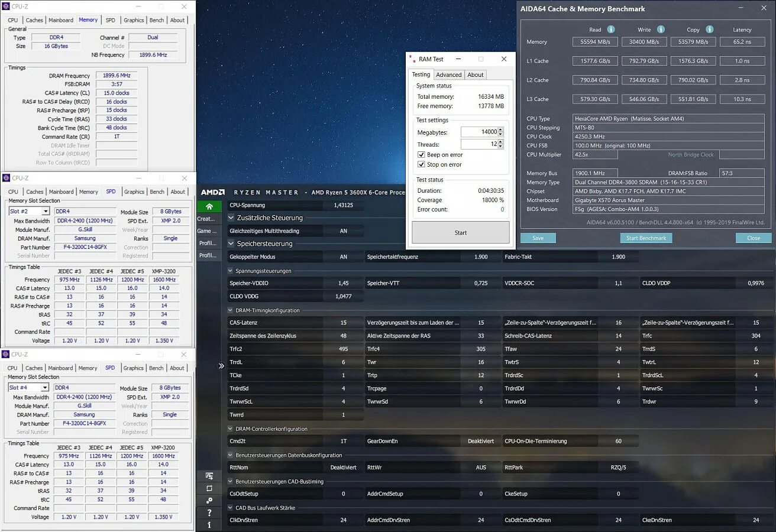Open the About tab in RAM Test
The height and width of the screenshot is (532, 776).
click(x=476, y=74)
